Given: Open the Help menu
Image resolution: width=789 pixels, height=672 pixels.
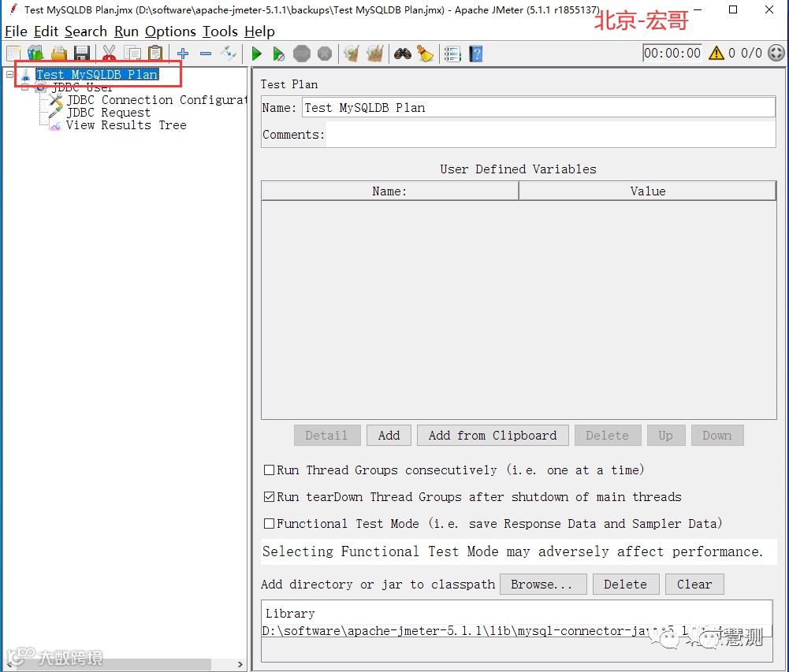Looking at the screenshot, I should [259, 32].
